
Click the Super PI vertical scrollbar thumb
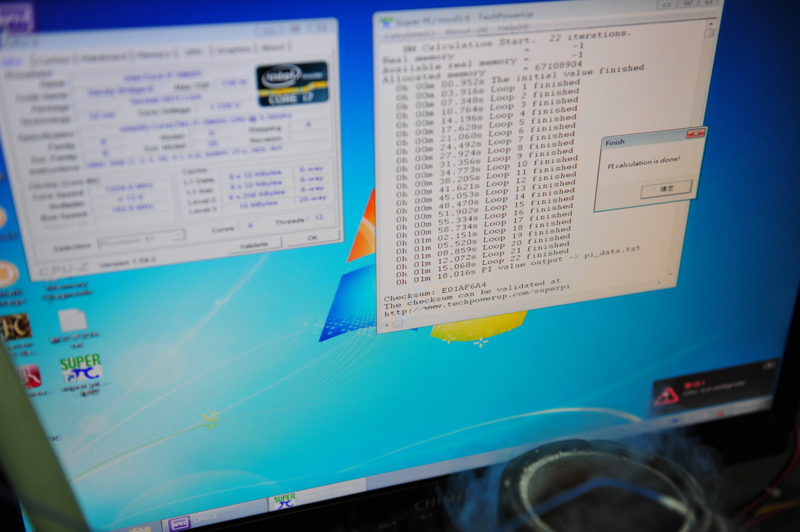709,33
